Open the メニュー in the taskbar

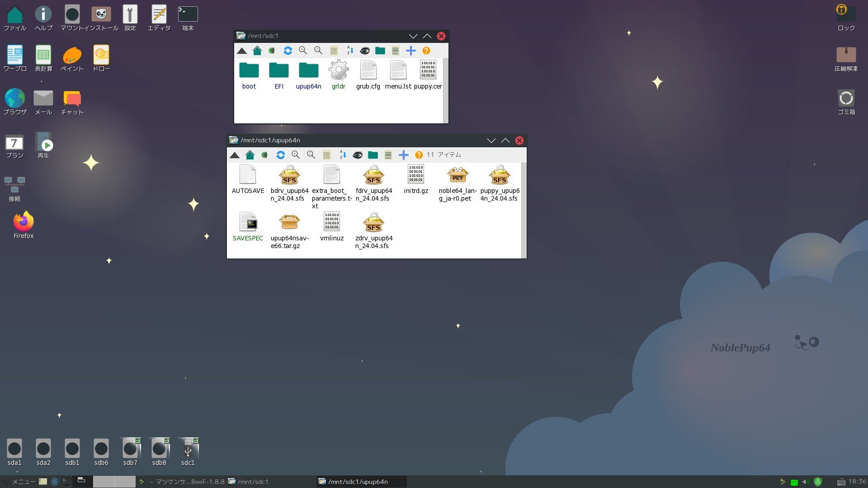click(x=20, y=482)
